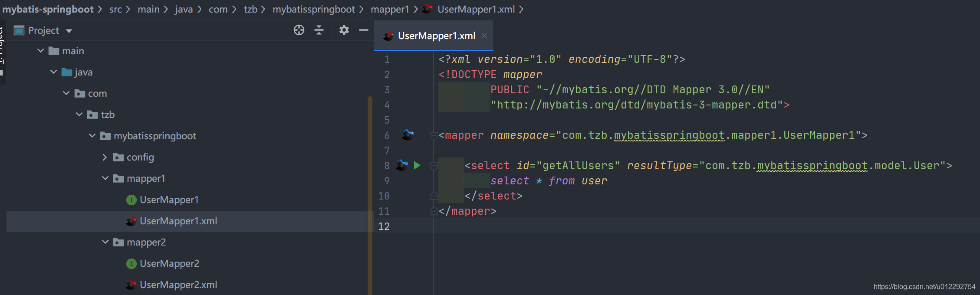
Task: Open Project panel settings gear
Action: 344,30
